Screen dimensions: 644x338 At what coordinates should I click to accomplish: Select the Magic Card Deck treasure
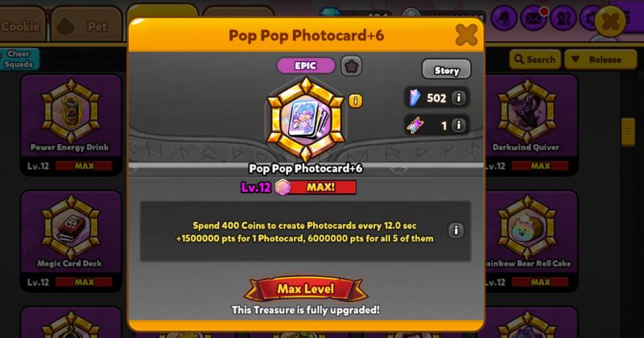coord(71,241)
